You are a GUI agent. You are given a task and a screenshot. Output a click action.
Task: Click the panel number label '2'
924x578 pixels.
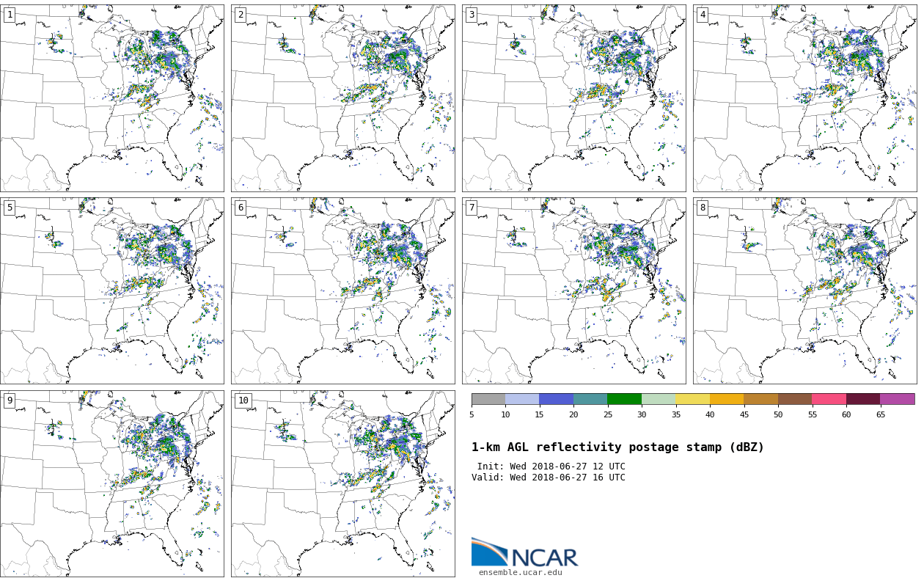[241, 15]
